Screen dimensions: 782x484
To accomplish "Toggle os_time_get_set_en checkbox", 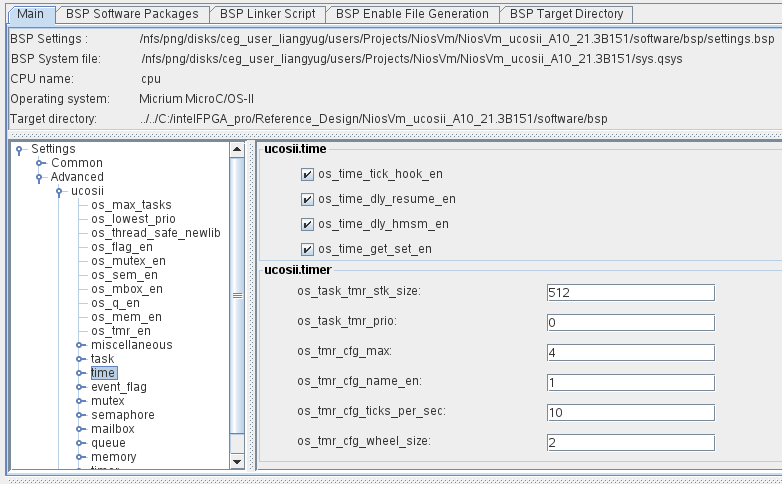I will click(x=307, y=249).
